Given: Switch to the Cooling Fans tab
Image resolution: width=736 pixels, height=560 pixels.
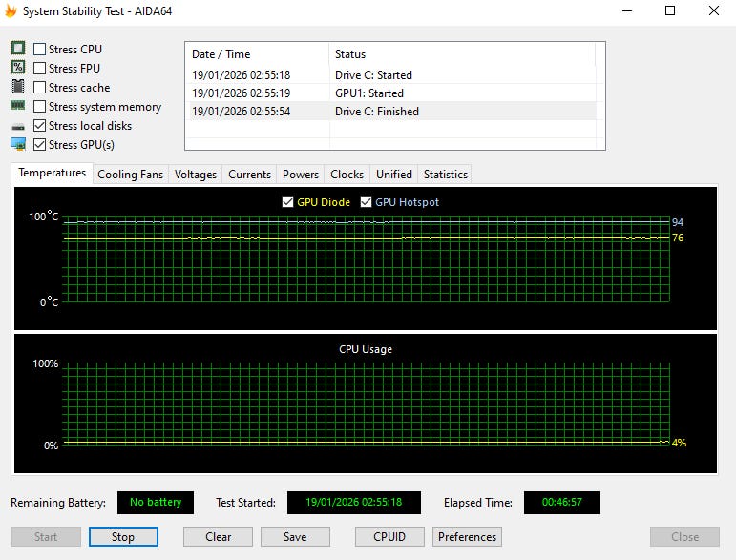Looking at the screenshot, I should tap(131, 175).
